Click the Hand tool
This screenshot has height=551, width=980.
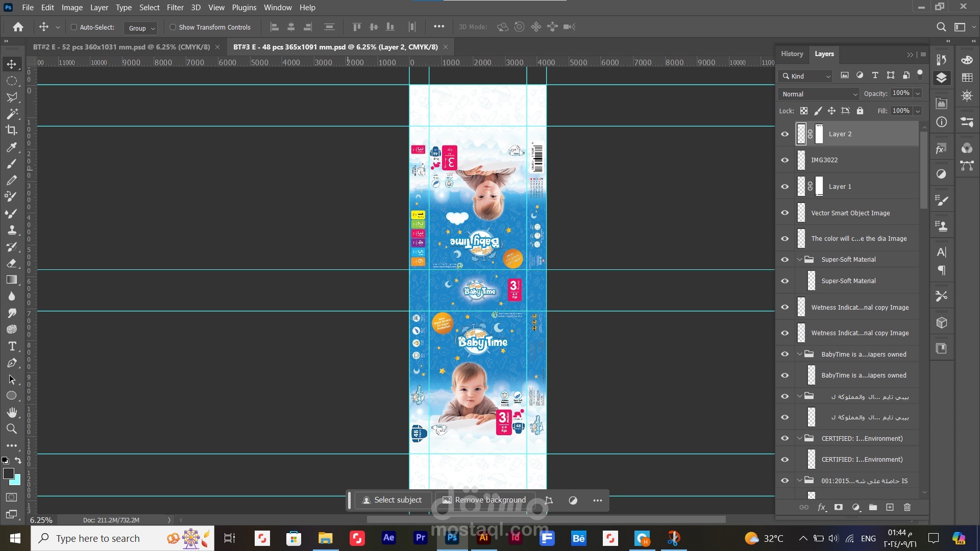point(11,412)
